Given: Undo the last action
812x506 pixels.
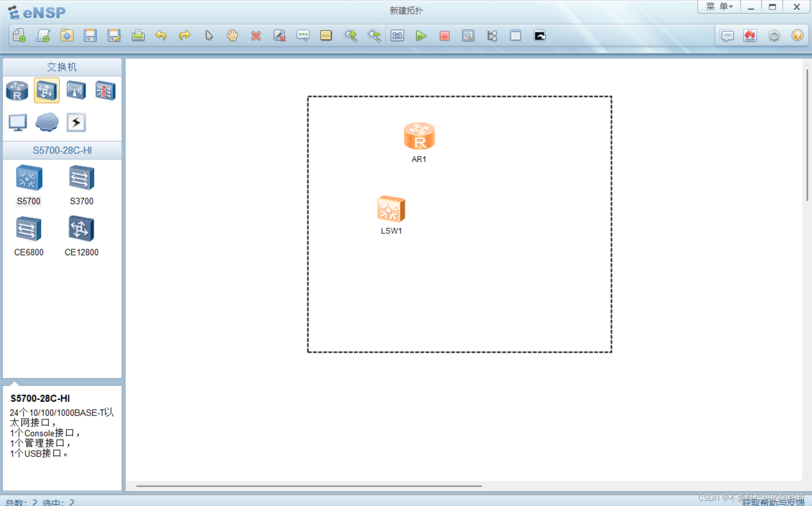Looking at the screenshot, I should 161,35.
